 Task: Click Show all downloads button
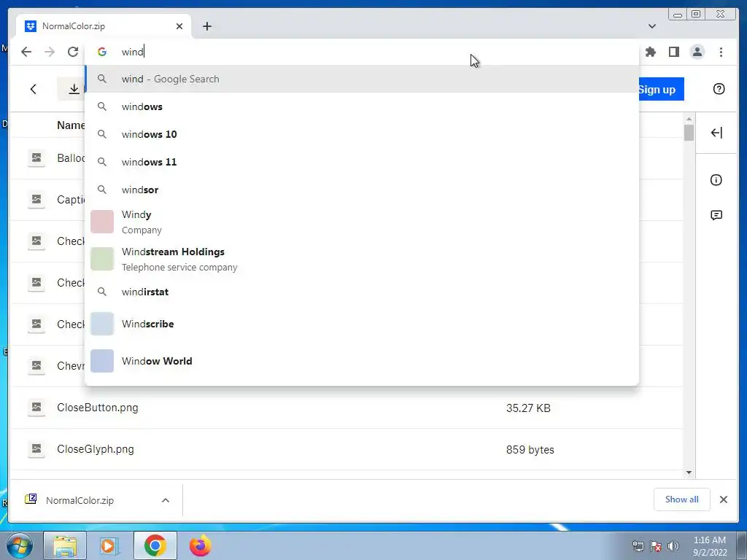click(x=682, y=499)
